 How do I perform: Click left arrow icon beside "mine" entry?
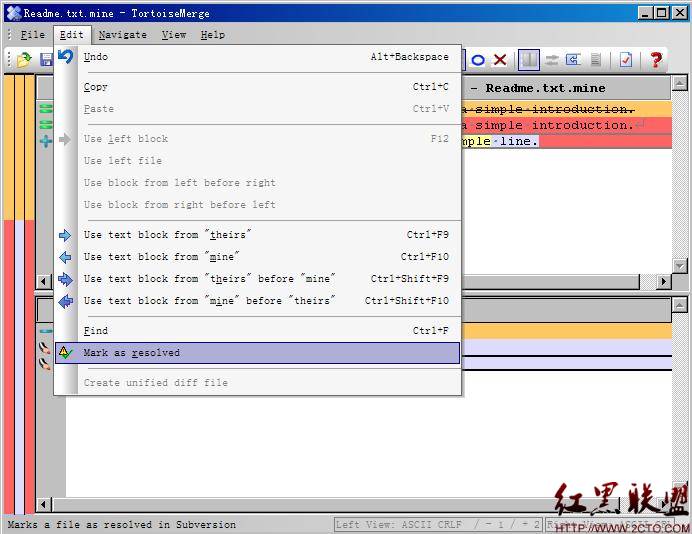point(65,257)
